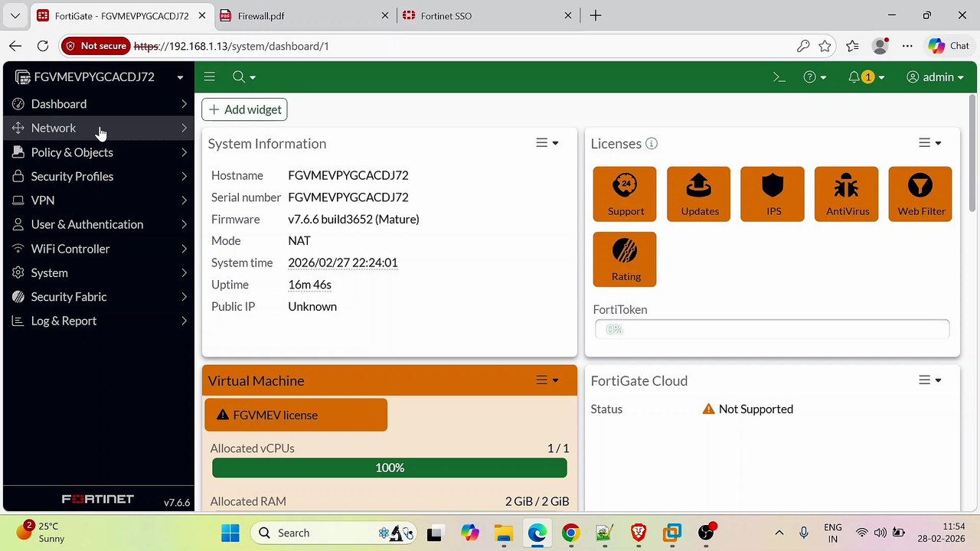Viewport: 980px width, 551px height.
Task: Open FortiGate Cloud widget options menu
Action: (x=929, y=380)
